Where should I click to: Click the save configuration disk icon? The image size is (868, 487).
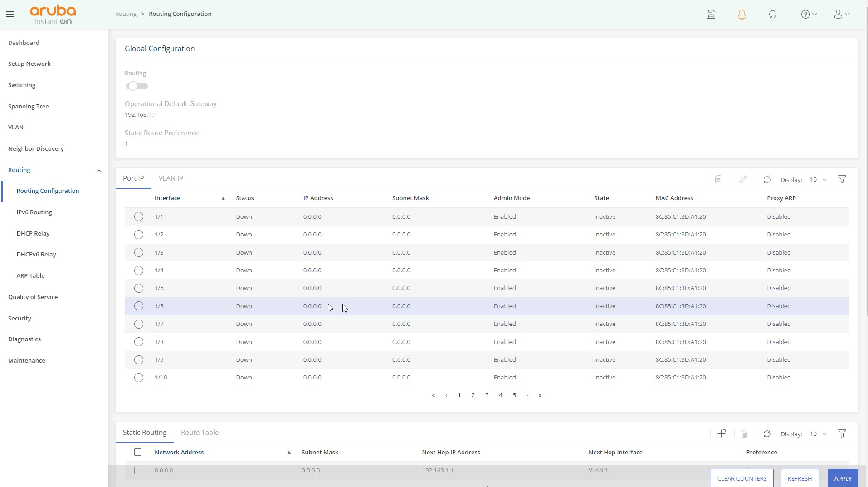[711, 15]
